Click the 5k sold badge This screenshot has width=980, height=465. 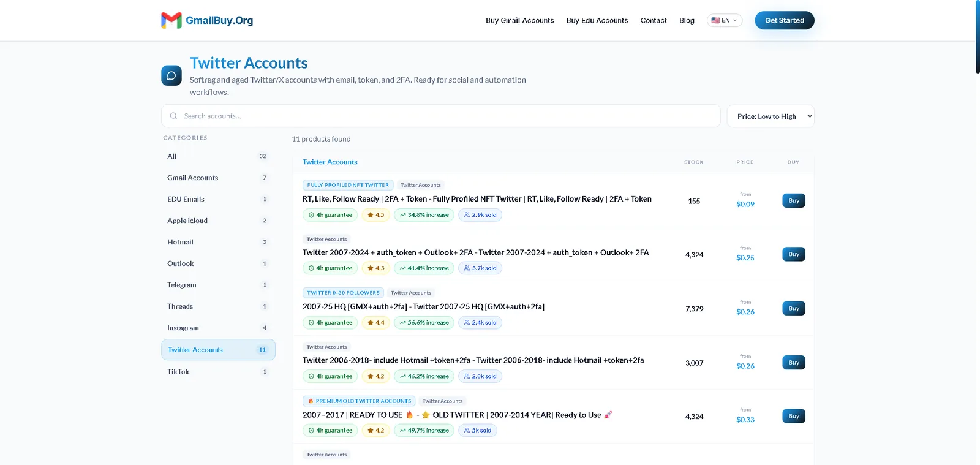point(478,431)
